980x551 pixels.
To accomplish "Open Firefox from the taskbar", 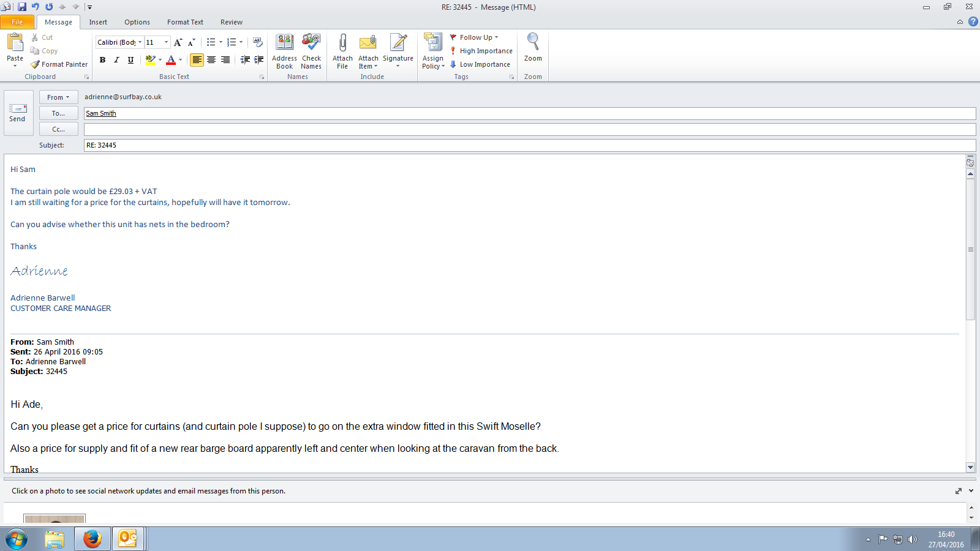I will pyautogui.click(x=92, y=539).
